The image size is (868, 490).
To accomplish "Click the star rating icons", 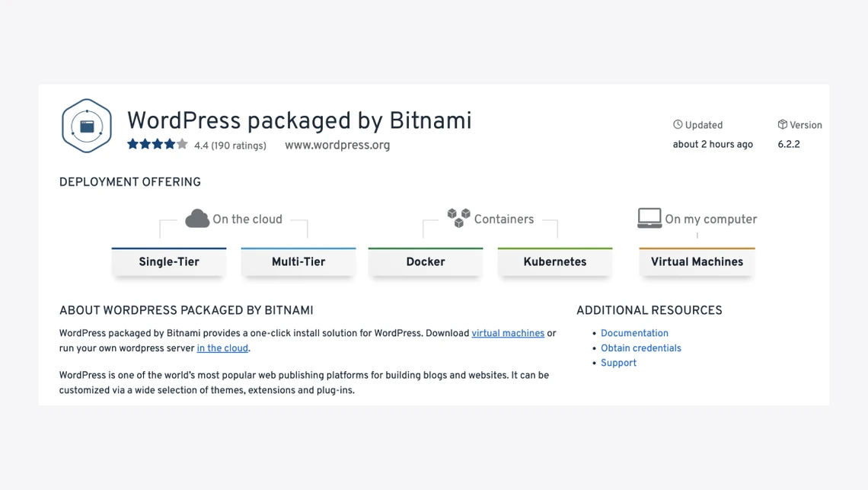I will [157, 144].
